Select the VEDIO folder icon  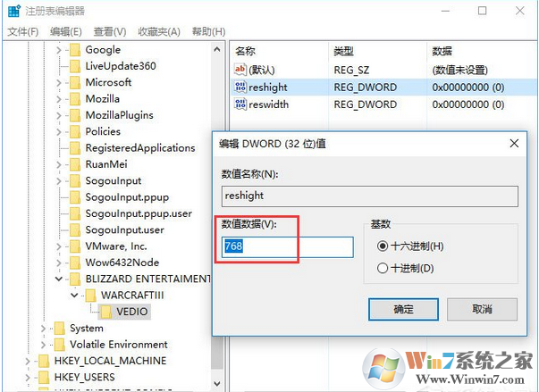pos(105,312)
